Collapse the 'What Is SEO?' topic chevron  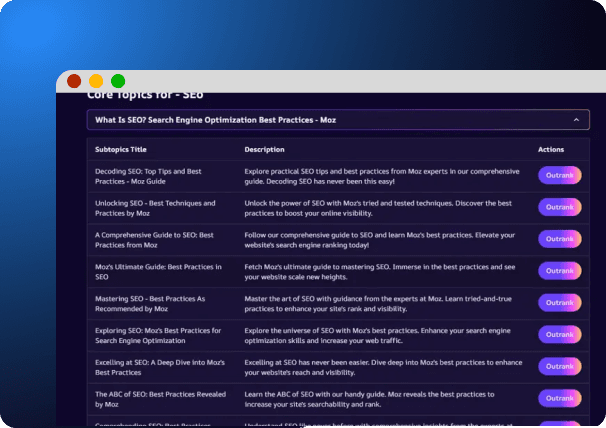pos(576,120)
